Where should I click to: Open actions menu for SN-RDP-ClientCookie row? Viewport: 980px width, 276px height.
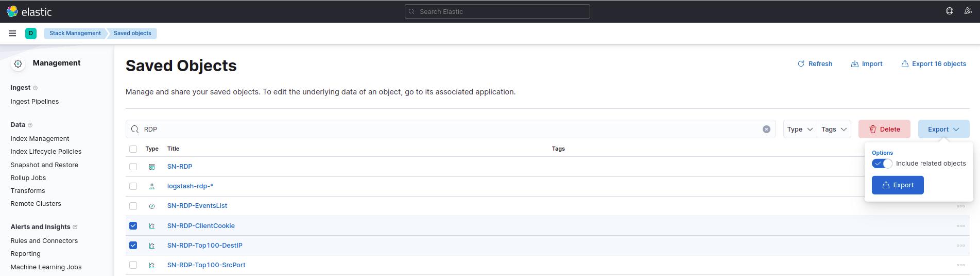(960, 226)
